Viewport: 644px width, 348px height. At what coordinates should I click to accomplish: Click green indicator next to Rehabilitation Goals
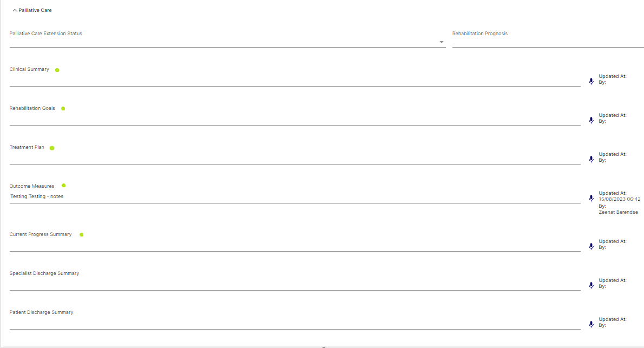click(x=63, y=109)
